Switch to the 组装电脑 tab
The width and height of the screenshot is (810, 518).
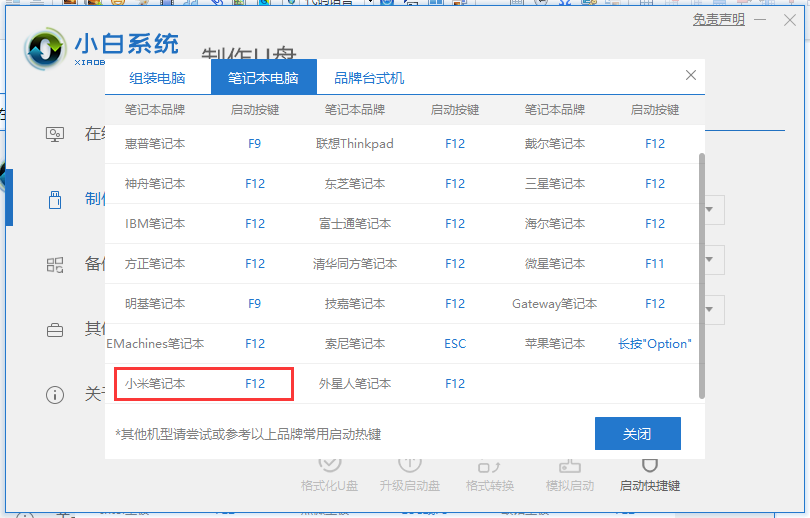(x=157, y=78)
